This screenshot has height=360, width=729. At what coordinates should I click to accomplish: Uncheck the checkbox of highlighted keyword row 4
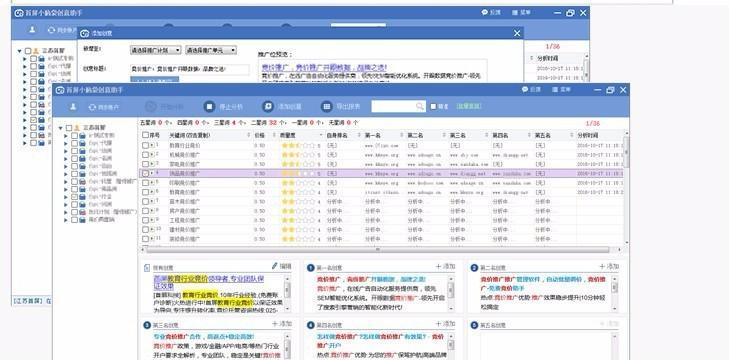tap(146, 173)
